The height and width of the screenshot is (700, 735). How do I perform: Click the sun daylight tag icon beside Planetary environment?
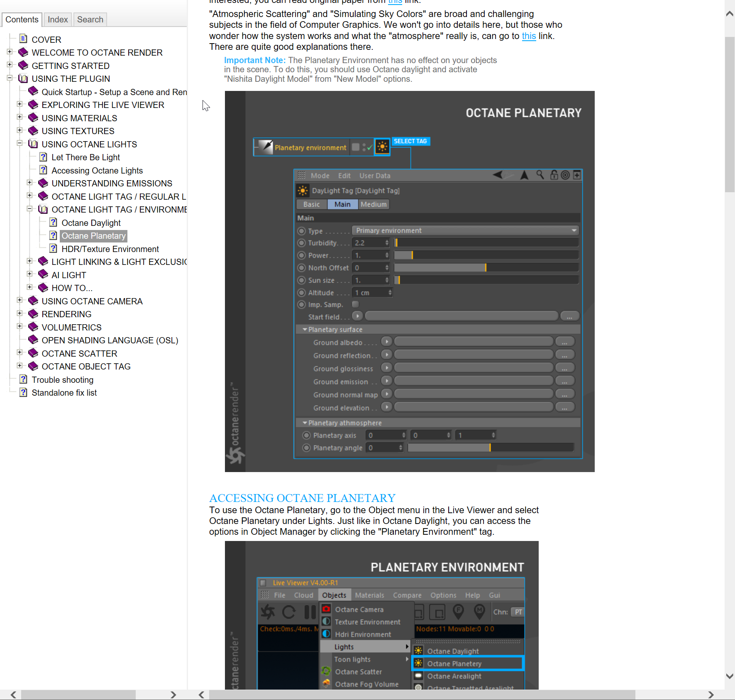382,147
